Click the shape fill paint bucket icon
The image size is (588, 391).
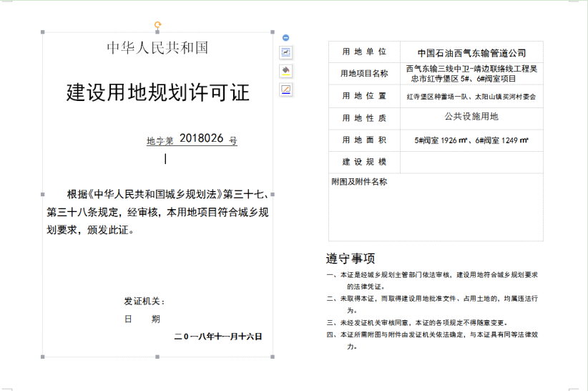(x=285, y=70)
